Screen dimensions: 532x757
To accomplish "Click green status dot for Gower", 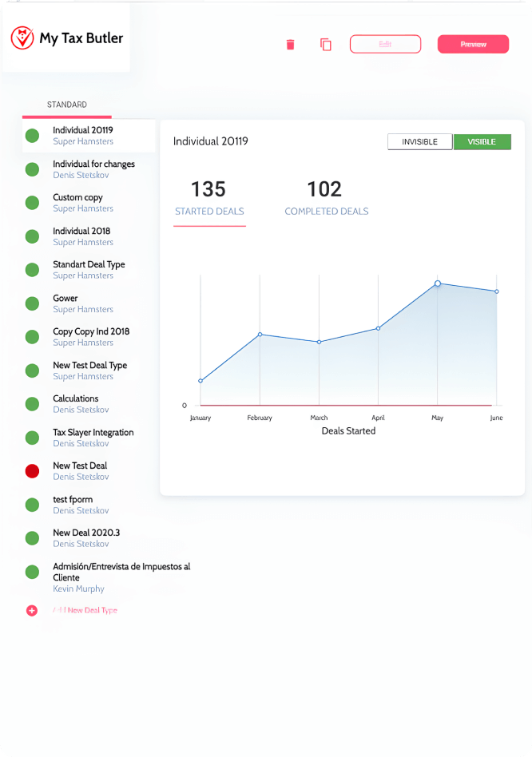I will [x=32, y=303].
